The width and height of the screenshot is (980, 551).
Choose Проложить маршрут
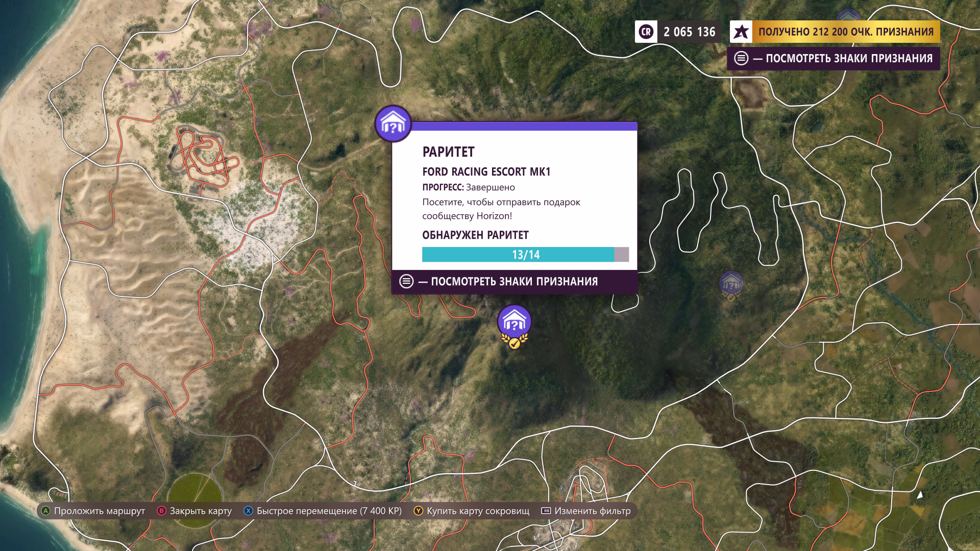pyautogui.click(x=100, y=511)
